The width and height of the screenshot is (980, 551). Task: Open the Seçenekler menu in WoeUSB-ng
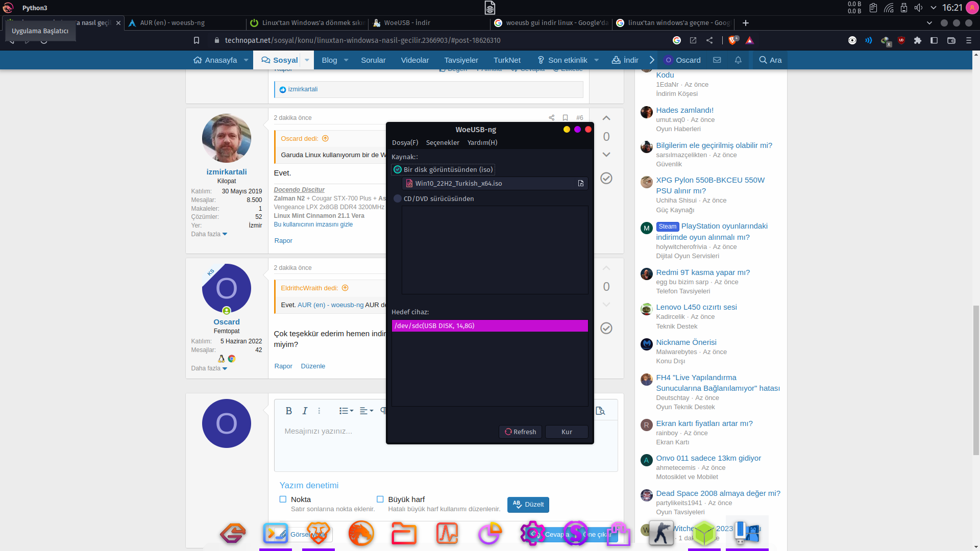coord(442,143)
